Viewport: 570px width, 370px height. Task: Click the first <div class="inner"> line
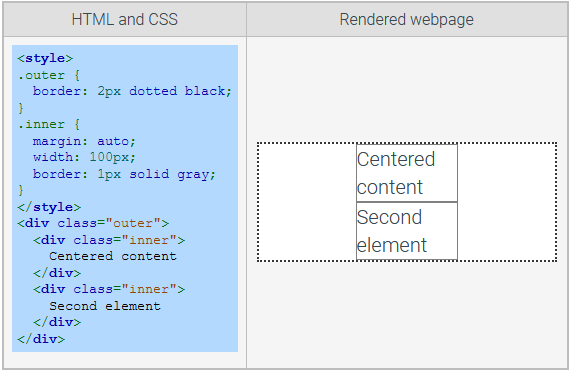(109, 240)
